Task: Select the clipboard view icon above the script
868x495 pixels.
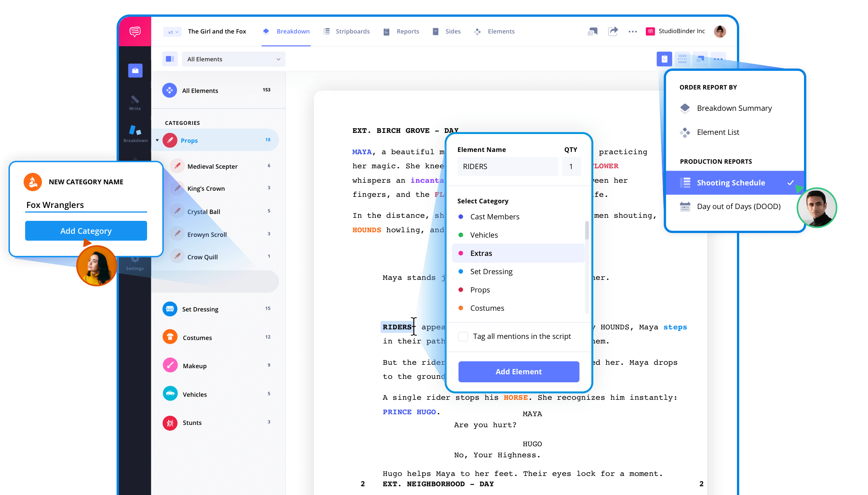Action: click(664, 59)
